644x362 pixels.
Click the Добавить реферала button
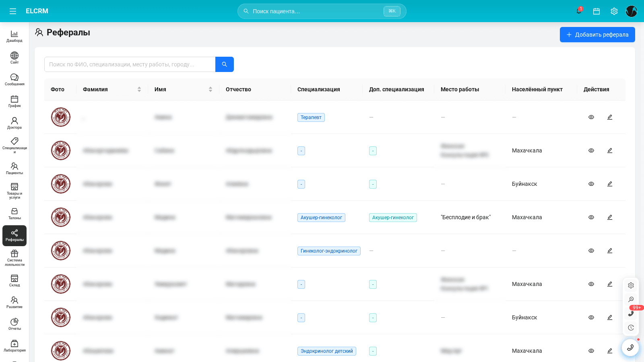pyautogui.click(x=597, y=35)
